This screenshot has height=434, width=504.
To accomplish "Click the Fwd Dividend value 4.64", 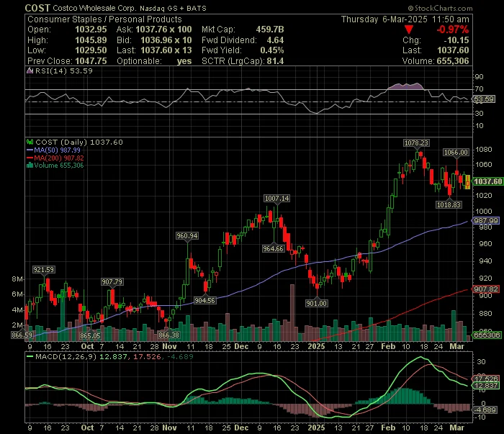I will [x=275, y=40].
